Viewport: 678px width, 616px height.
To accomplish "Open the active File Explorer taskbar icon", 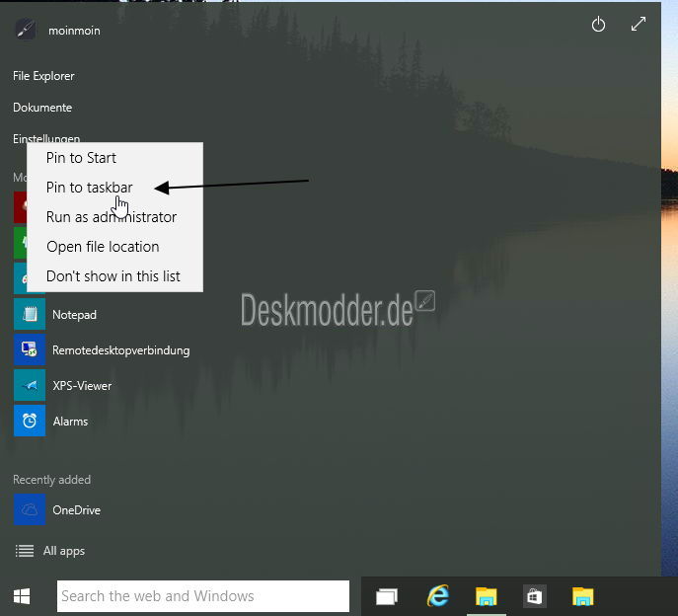I will pyautogui.click(x=487, y=596).
